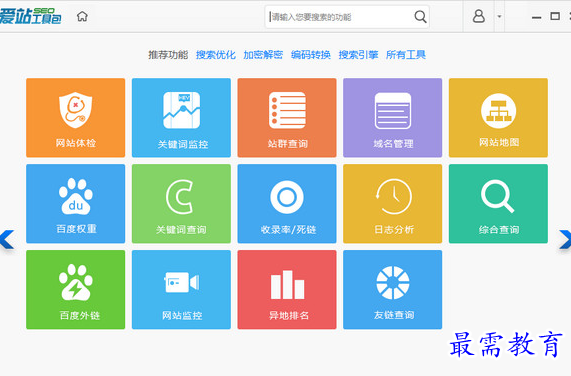Go to home via the house icon
Image resolution: width=571 pixels, height=376 pixels.
82,16
